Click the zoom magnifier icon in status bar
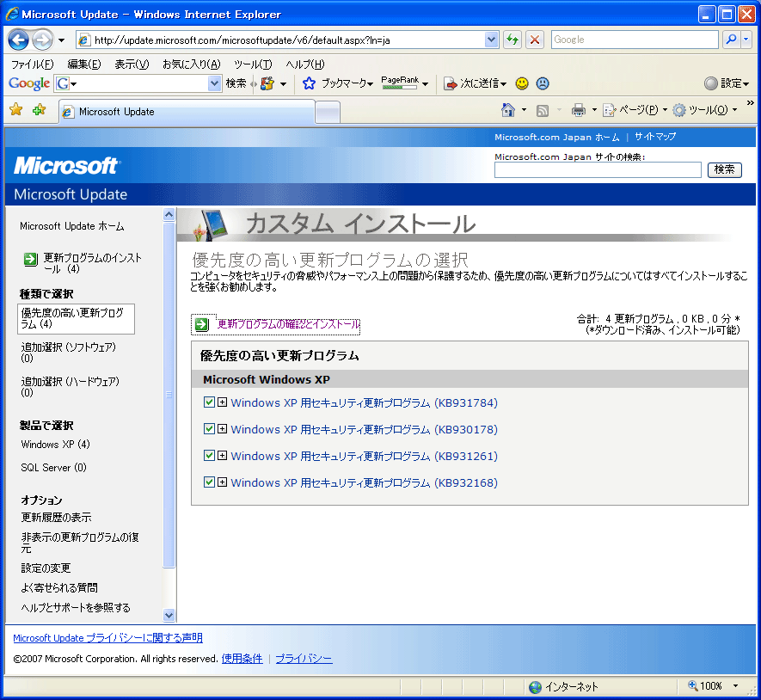The width and height of the screenshot is (761, 700). point(693,685)
